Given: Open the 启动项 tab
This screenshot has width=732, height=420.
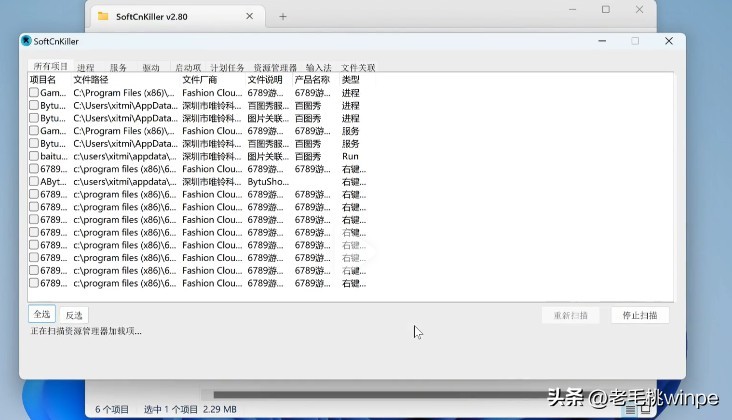Looking at the screenshot, I should coord(188,68).
